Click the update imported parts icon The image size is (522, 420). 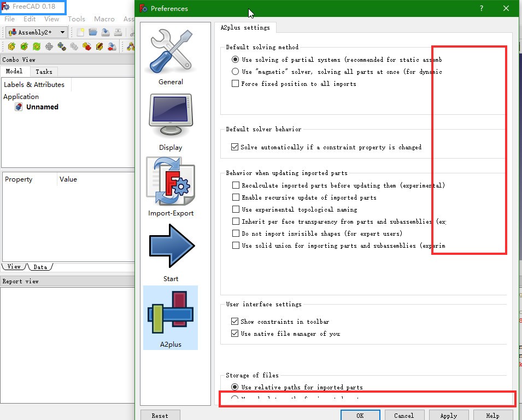(37, 47)
